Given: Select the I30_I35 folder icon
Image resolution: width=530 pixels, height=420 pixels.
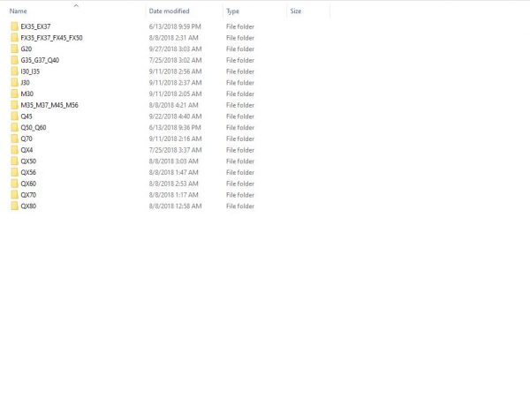Looking at the screenshot, I should (x=14, y=71).
